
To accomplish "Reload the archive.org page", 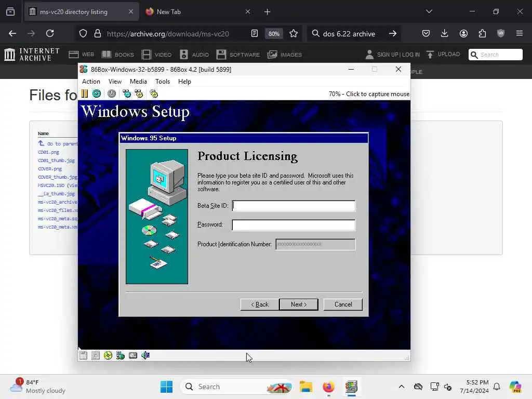I will [50, 33].
